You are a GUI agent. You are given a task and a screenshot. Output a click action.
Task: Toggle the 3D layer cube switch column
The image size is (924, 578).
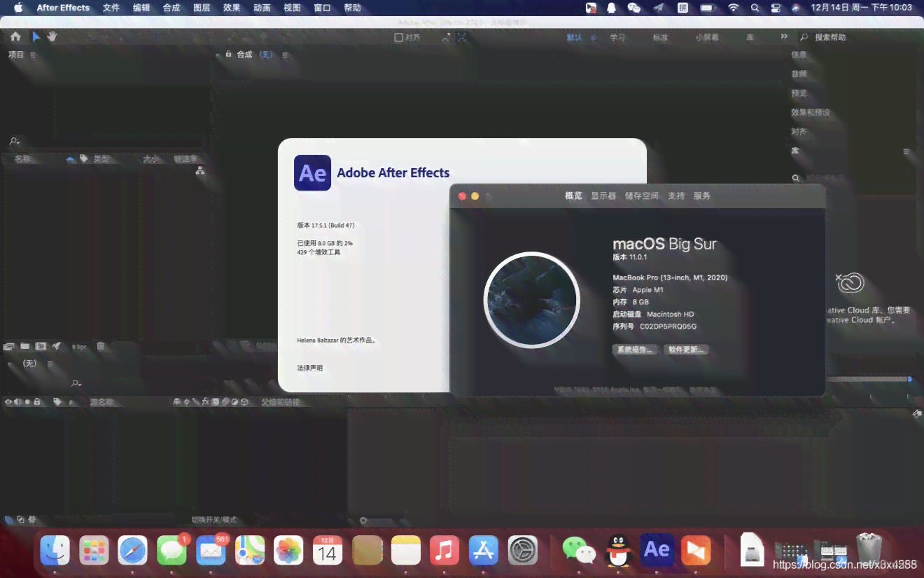click(245, 402)
